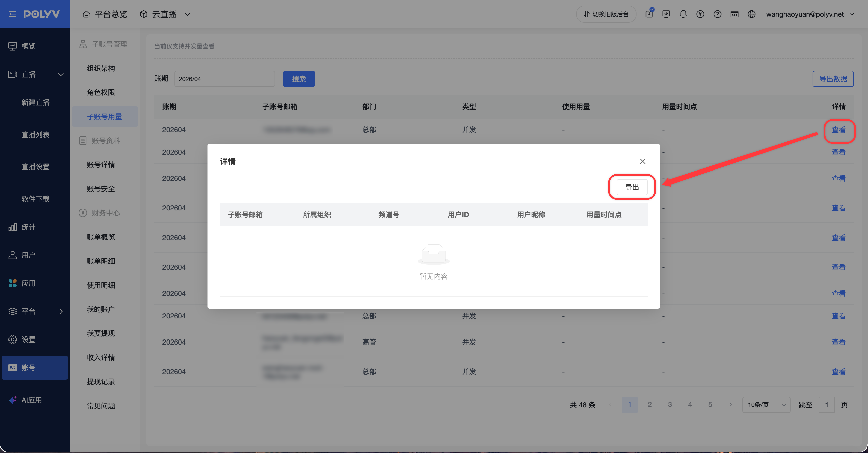Open 使用明细 page
The image size is (868, 453).
tap(101, 286)
